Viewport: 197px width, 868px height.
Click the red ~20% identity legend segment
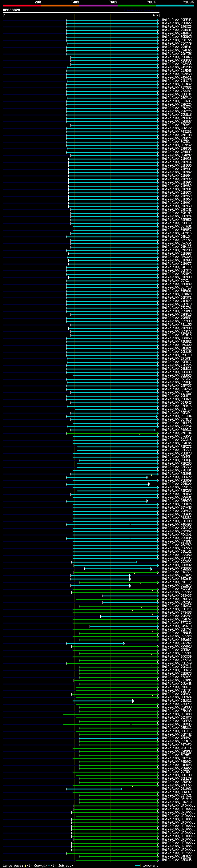tap(22, 6)
